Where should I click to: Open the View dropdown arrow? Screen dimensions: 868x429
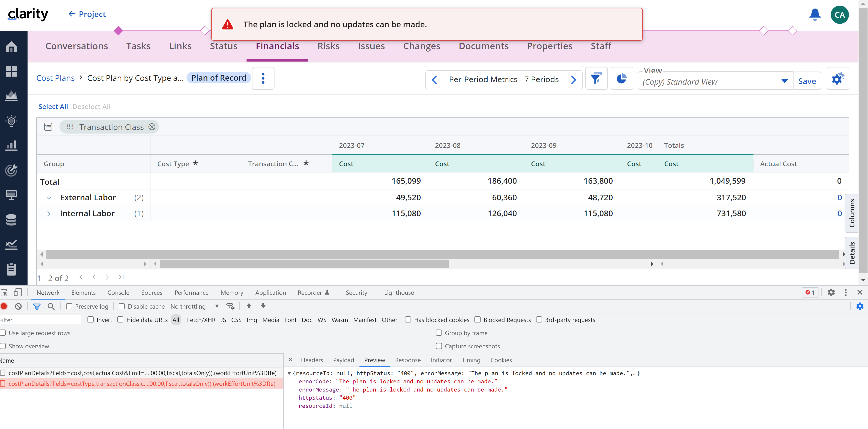(784, 81)
